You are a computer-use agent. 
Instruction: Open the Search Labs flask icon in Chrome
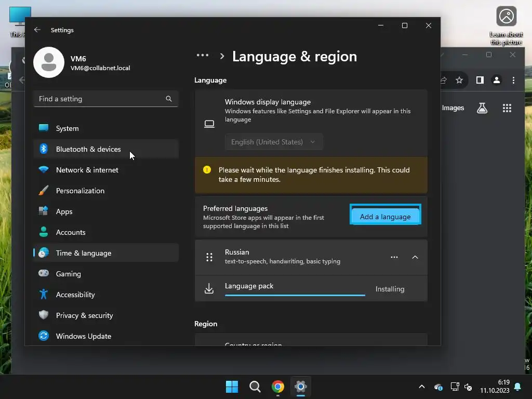tap(482, 108)
